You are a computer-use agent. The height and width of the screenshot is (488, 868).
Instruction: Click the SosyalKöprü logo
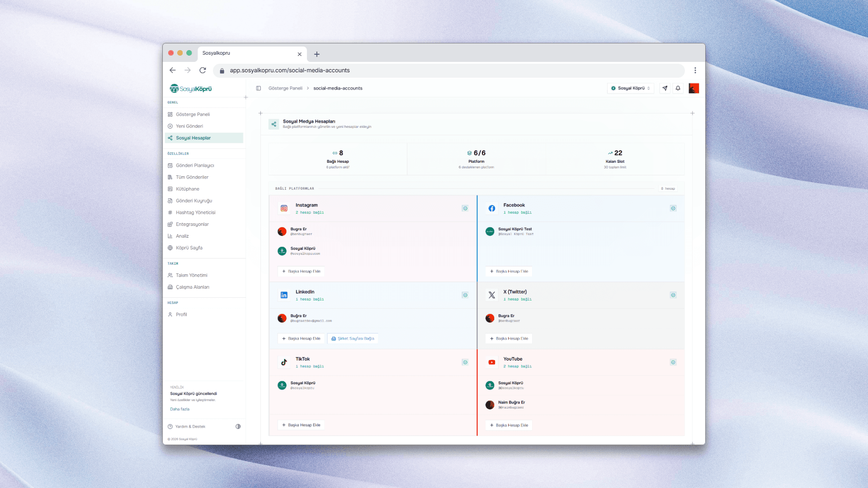pos(191,89)
